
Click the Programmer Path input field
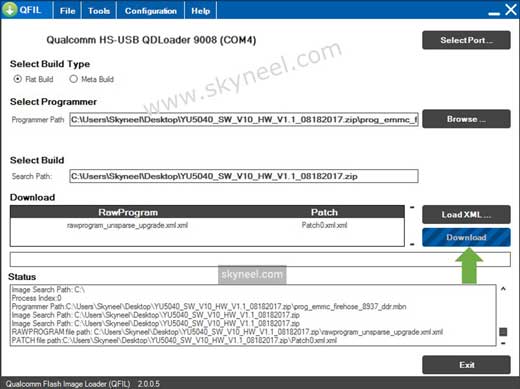click(244, 119)
